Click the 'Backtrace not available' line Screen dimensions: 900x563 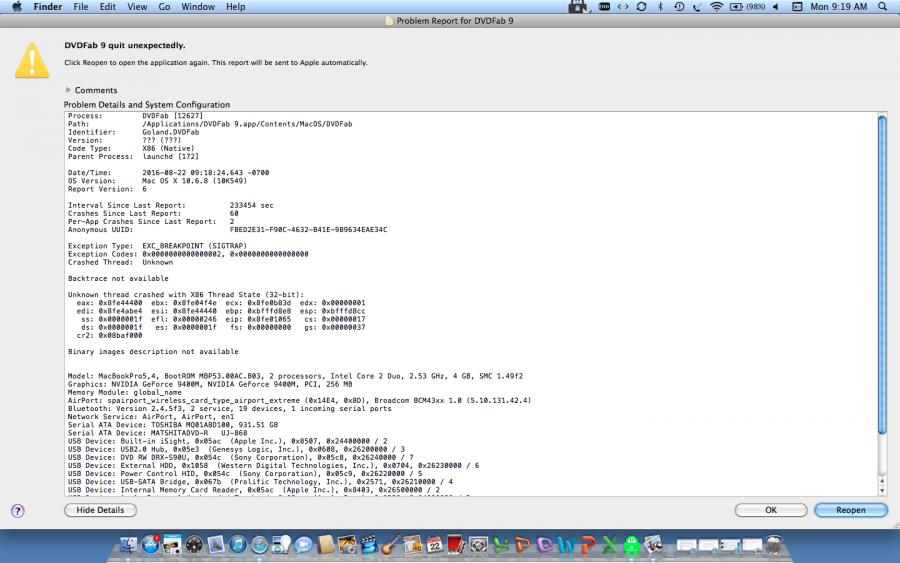pos(118,278)
